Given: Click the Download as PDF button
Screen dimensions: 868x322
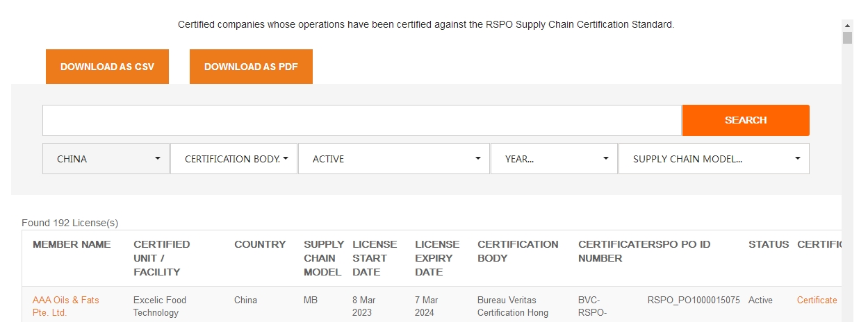Looking at the screenshot, I should (251, 67).
